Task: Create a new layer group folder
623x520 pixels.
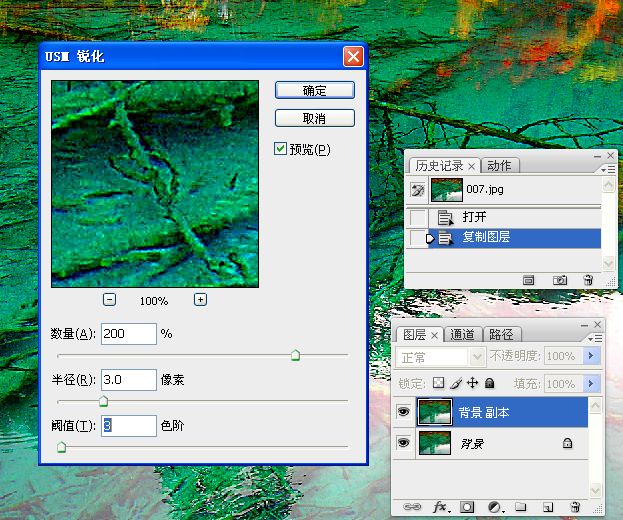Action: coord(520,507)
